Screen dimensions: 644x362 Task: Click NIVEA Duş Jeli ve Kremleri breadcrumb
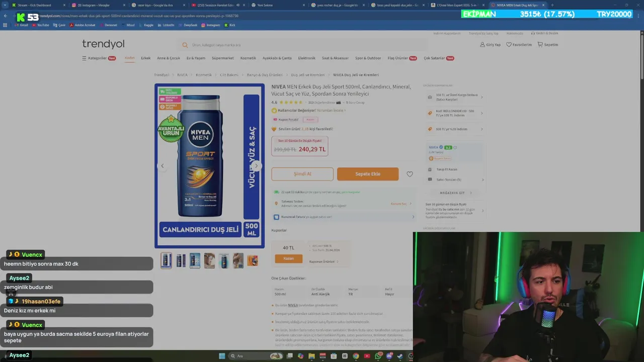pos(356,75)
